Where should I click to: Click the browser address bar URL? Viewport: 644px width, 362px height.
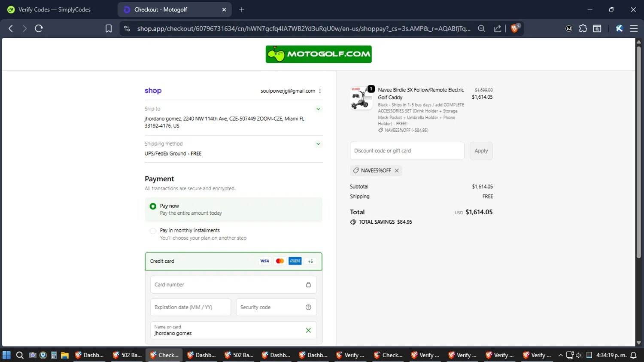[304, 28]
